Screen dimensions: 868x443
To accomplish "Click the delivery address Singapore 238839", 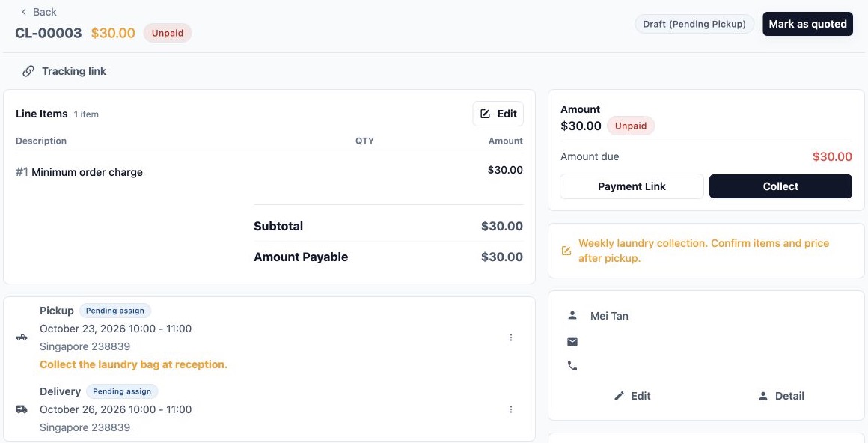I will (85, 428).
